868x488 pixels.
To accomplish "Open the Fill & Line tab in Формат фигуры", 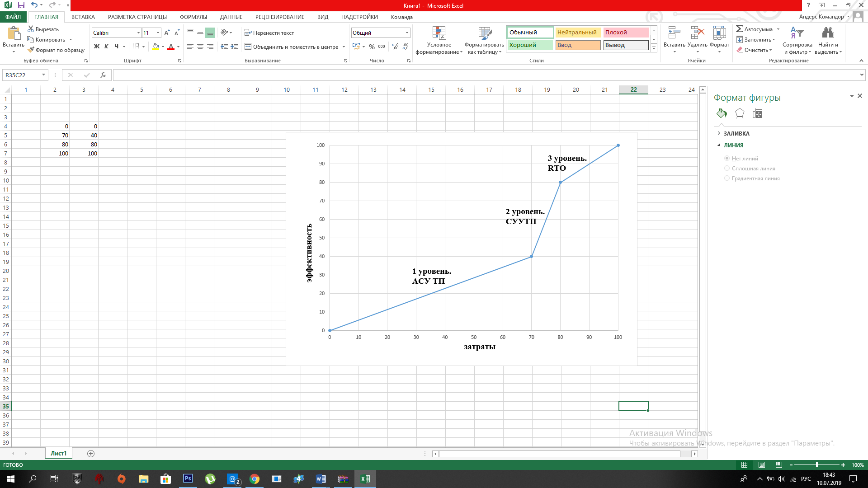I will pos(722,113).
